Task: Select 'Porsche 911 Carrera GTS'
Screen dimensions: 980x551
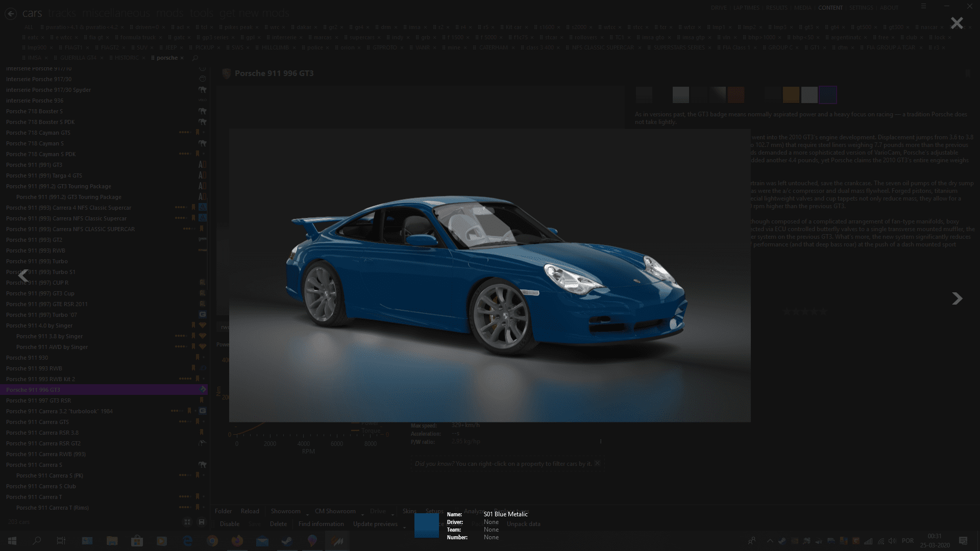Action: point(104,422)
